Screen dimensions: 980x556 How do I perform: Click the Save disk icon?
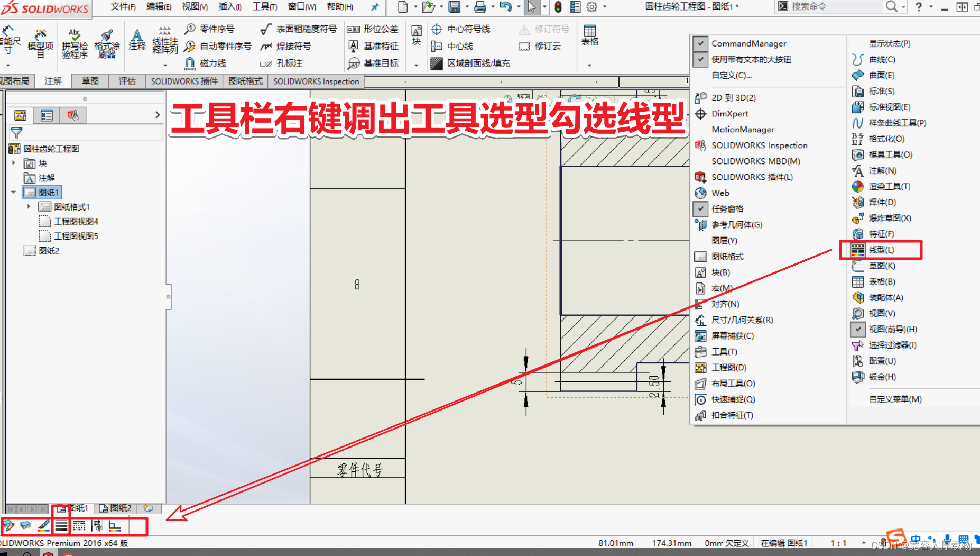pyautogui.click(x=454, y=7)
